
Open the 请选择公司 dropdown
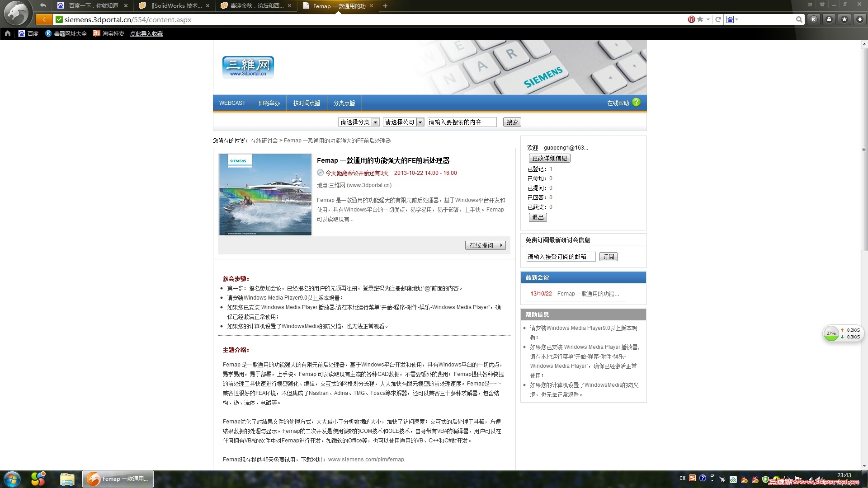pyautogui.click(x=403, y=122)
